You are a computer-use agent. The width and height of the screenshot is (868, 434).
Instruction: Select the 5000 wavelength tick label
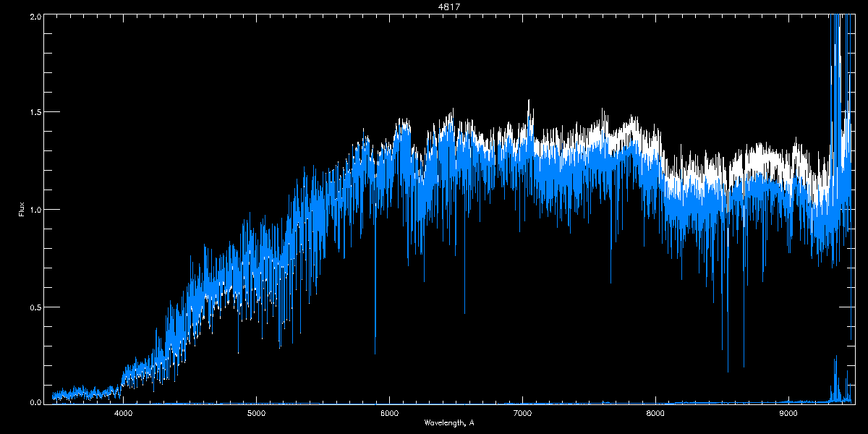pos(257,414)
